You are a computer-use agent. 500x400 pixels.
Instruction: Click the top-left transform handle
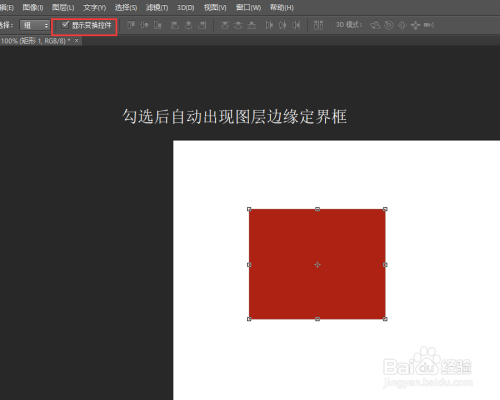point(249,209)
